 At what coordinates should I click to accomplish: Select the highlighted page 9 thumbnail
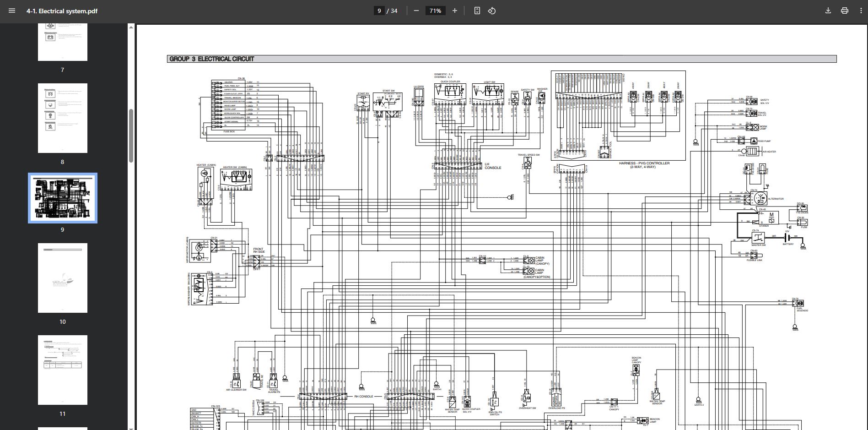pos(62,198)
